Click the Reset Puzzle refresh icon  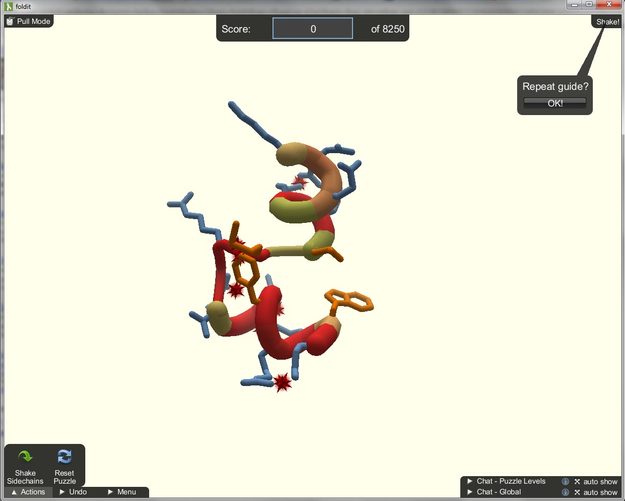tap(64, 456)
